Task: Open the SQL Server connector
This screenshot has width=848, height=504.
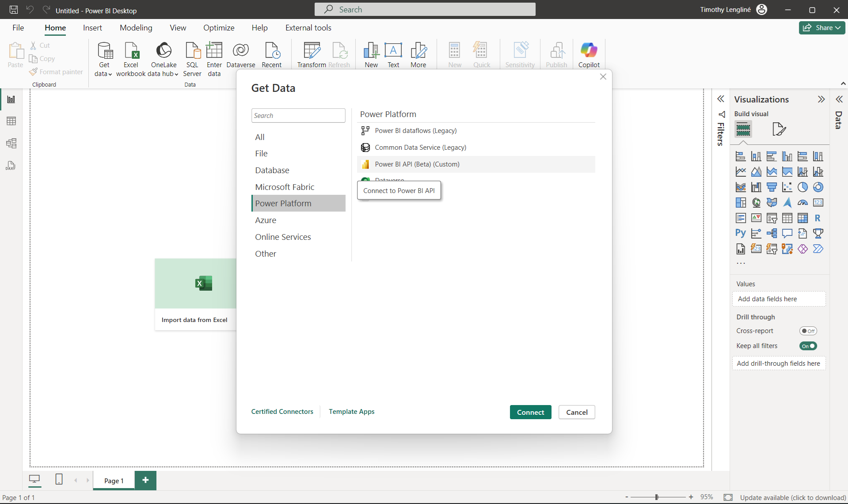Action: point(192,59)
